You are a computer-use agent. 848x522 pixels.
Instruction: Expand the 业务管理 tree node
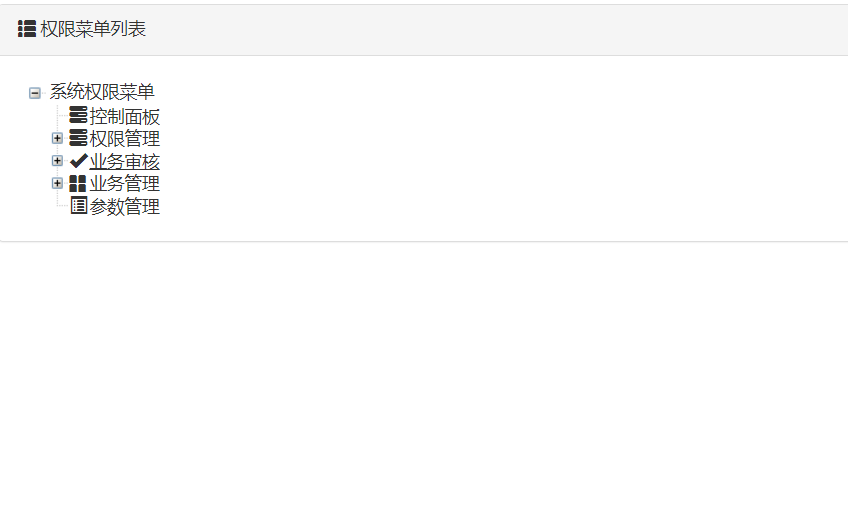57,184
